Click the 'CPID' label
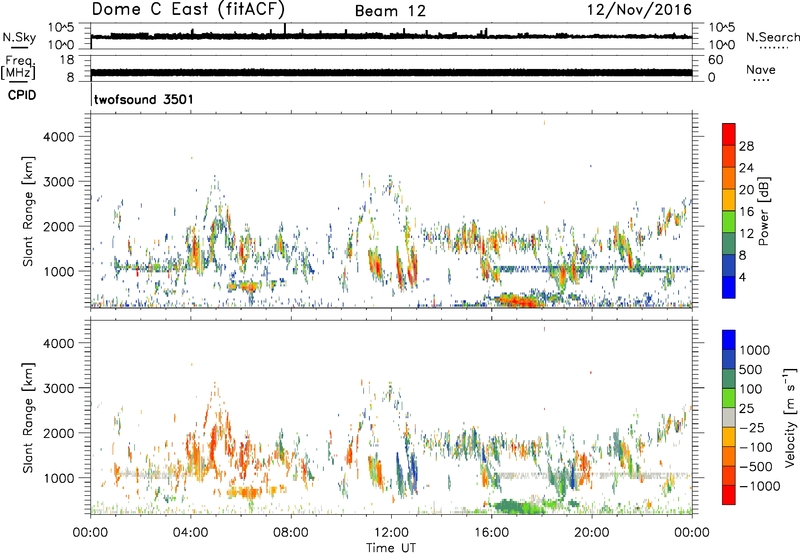This screenshot has width=800, height=554. [x=22, y=95]
